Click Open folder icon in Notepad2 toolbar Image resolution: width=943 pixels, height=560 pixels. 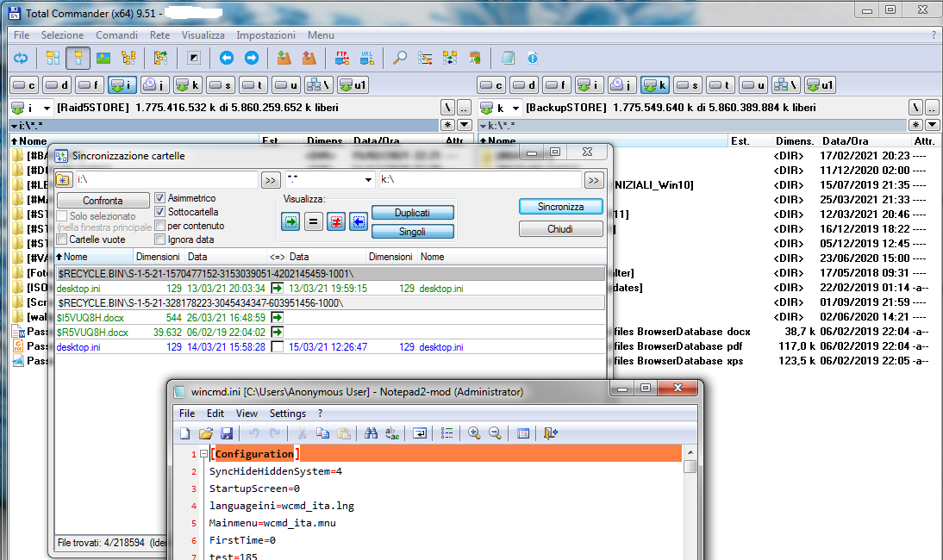tap(206, 433)
